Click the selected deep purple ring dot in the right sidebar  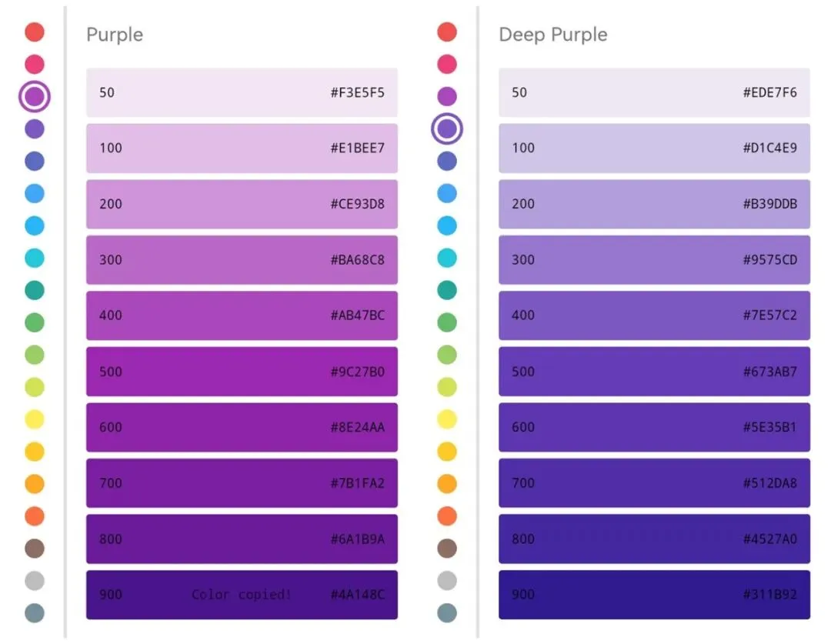pos(447,128)
